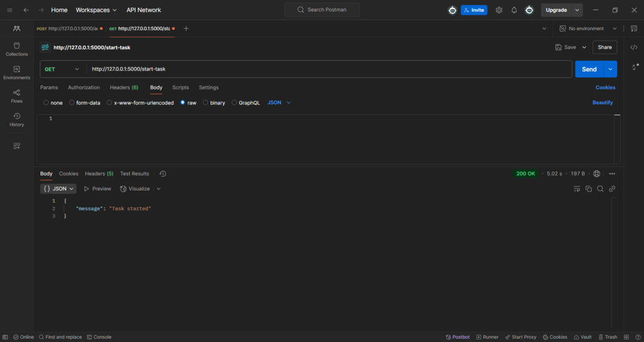Select the form-data body type
This screenshot has width=644, height=342.
pos(84,102)
